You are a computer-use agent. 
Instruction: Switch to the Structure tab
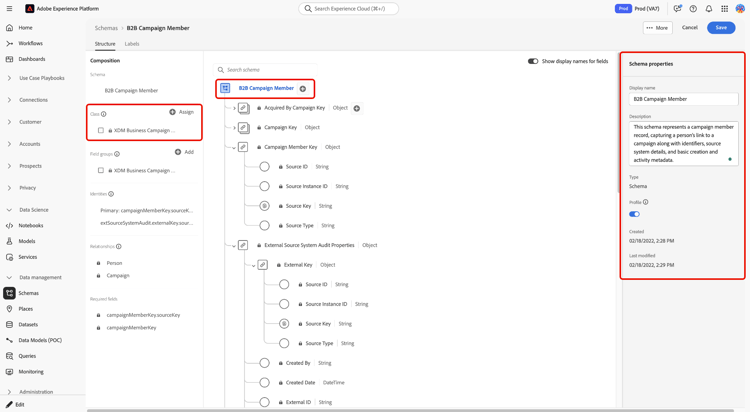point(105,44)
